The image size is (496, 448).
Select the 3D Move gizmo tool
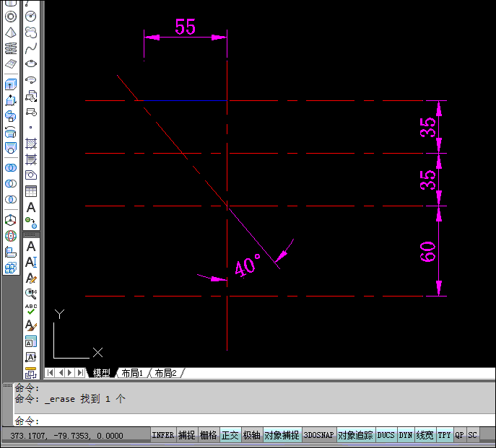tap(11, 220)
